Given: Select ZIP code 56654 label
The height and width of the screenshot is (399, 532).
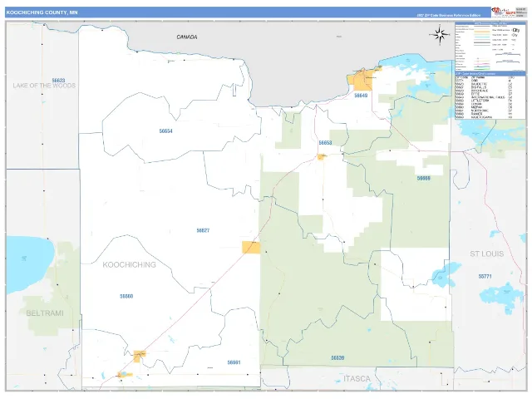Looking at the screenshot, I should pyautogui.click(x=166, y=131).
